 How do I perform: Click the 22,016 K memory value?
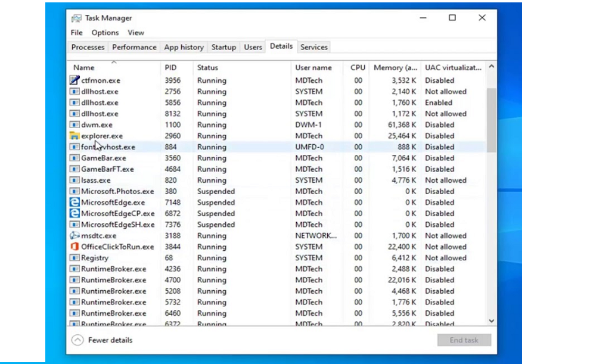[402, 280]
